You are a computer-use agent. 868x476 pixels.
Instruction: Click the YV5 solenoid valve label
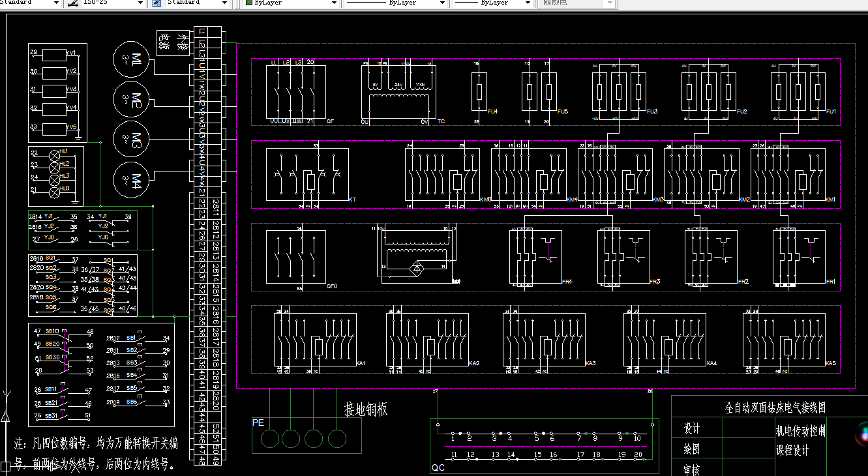(72, 127)
